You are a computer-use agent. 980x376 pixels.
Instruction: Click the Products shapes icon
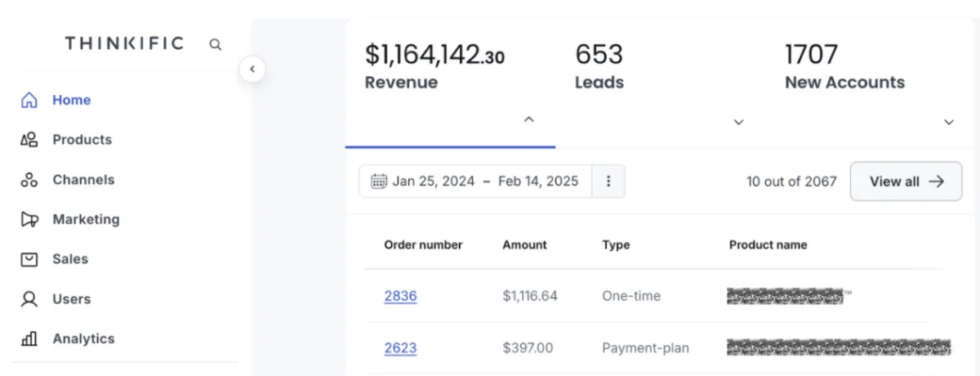29,140
